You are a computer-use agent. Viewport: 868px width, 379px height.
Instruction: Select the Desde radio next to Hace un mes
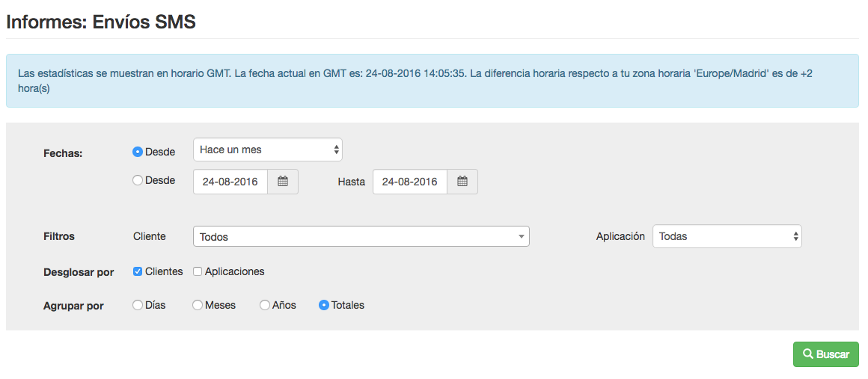(x=138, y=152)
